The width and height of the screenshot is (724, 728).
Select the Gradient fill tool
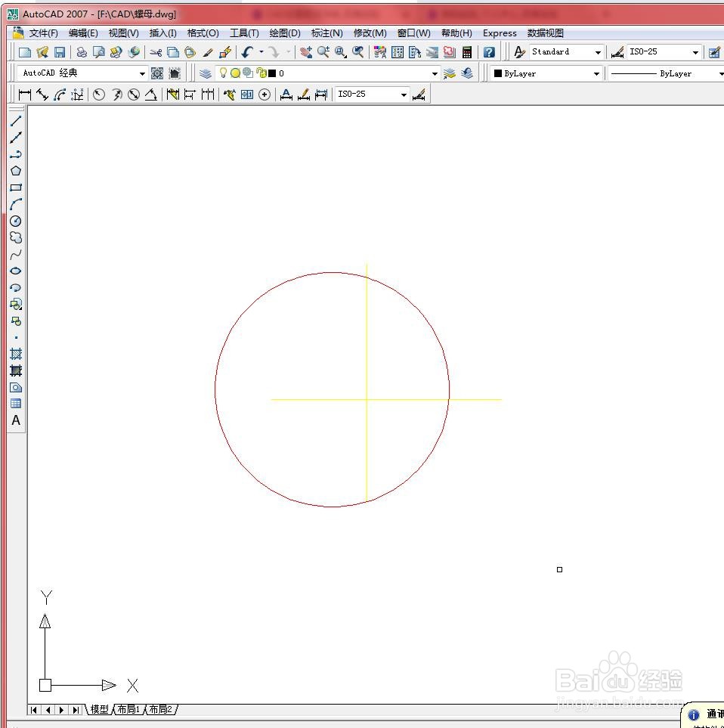point(16,371)
